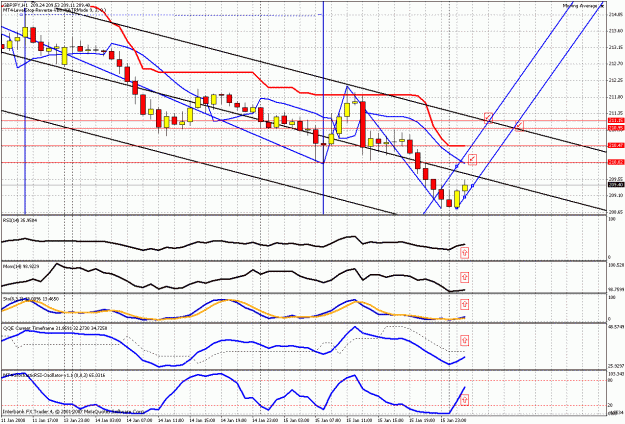The image size is (625, 424).
Task: Click the Mom(14) indicator label
Action: coord(20,266)
